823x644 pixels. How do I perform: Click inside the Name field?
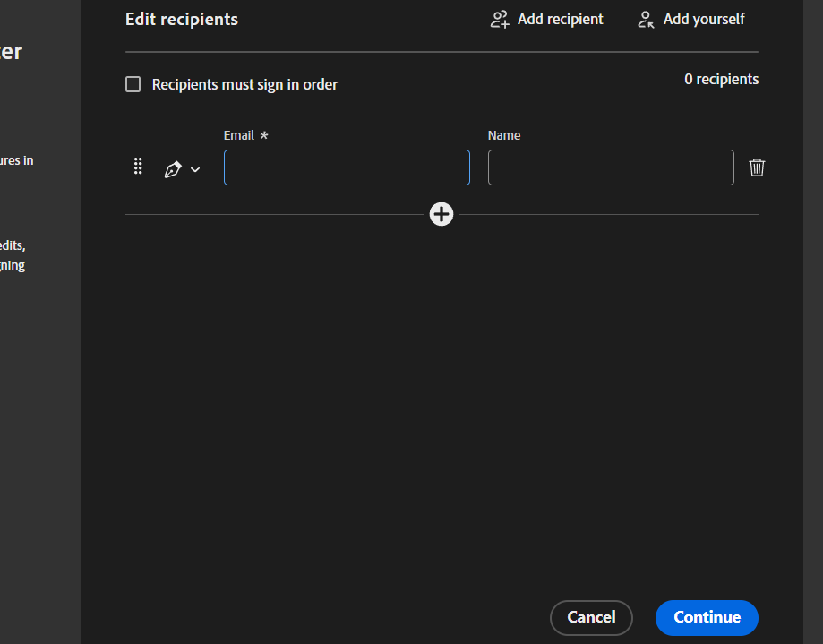610,167
